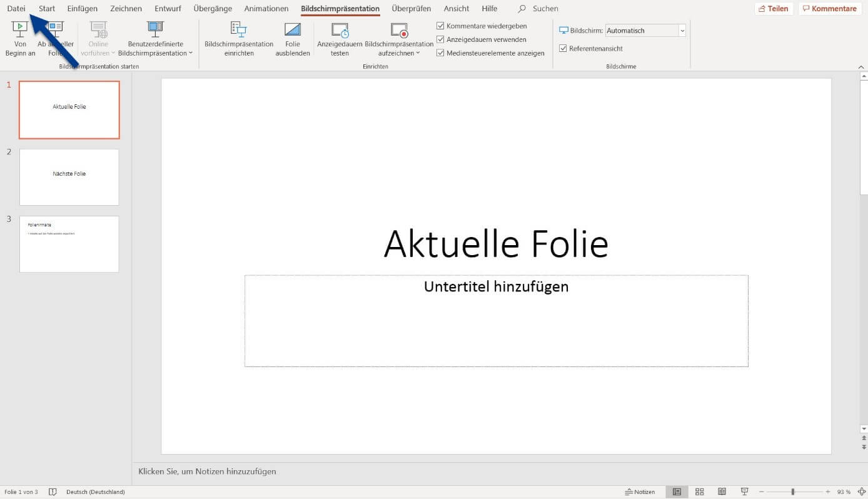Screen dimensions: 868x499
Task: Switch to the Zeichnen tab
Action: pyautogui.click(x=126, y=9)
